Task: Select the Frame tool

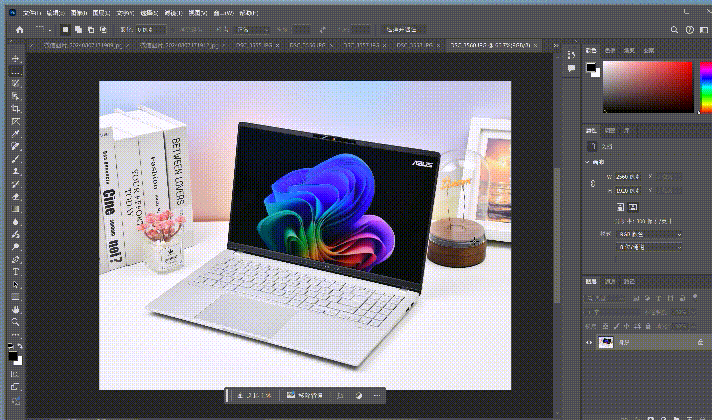Action: [x=15, y=122]
